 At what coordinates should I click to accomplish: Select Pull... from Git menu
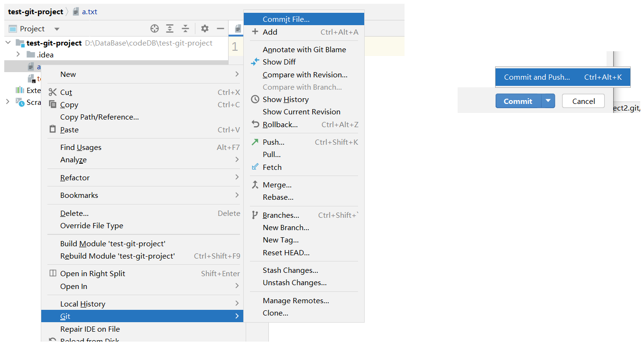click(304, 154)
